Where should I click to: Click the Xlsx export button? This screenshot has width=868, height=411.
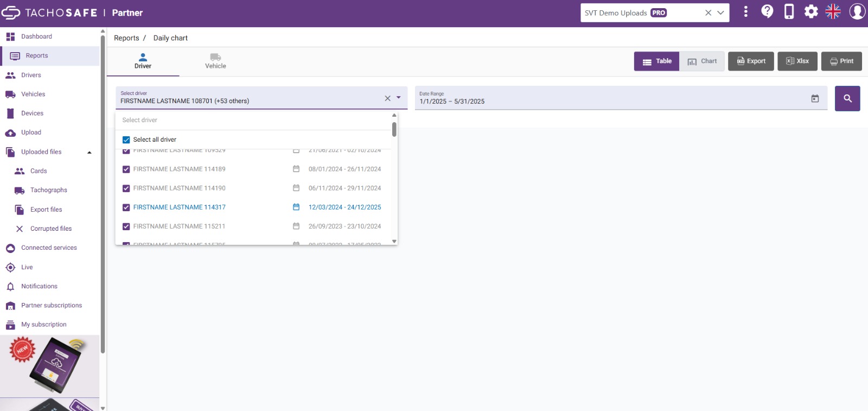pos(797,61)
